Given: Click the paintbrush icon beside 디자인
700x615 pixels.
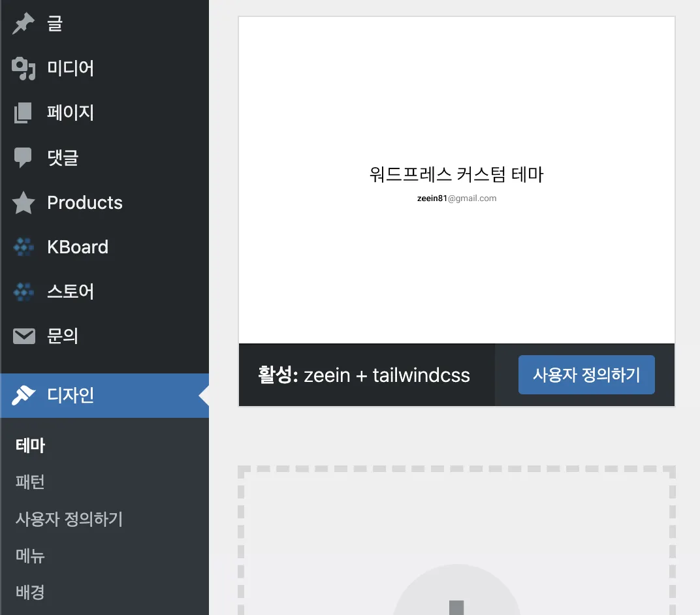Looking at the screenshot, I should [24, 395].
